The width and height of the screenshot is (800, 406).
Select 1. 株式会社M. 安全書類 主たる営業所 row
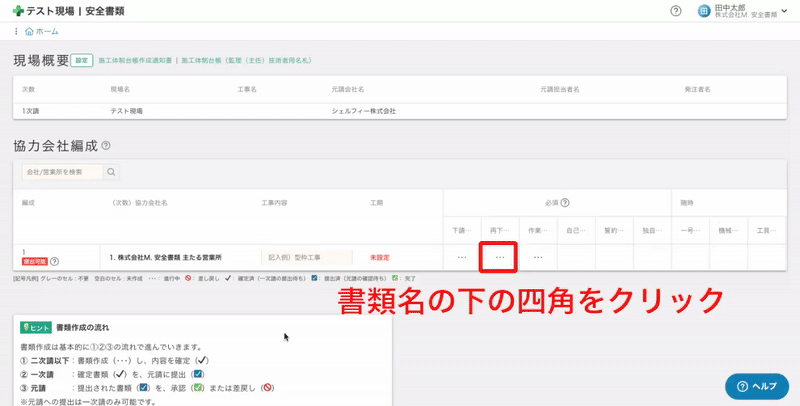coord(165,258)
